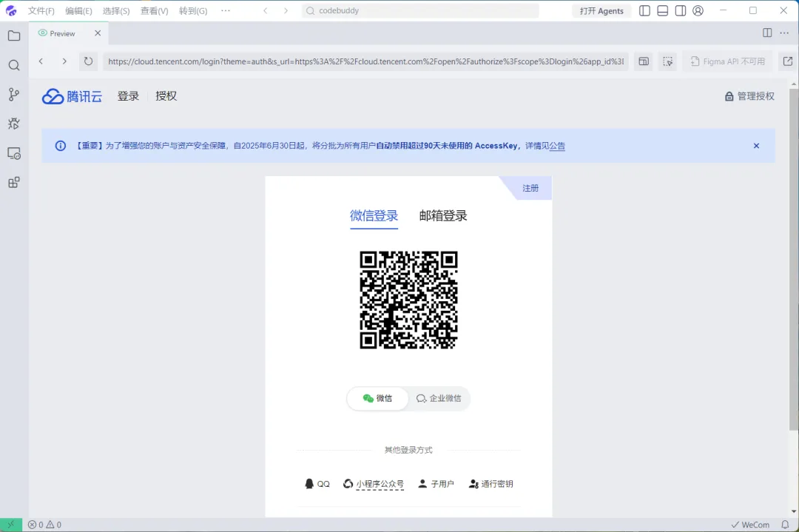This screenshot has height=532, width=799.
Task: Reload the preview page
Action: click(x=88, y=61)
